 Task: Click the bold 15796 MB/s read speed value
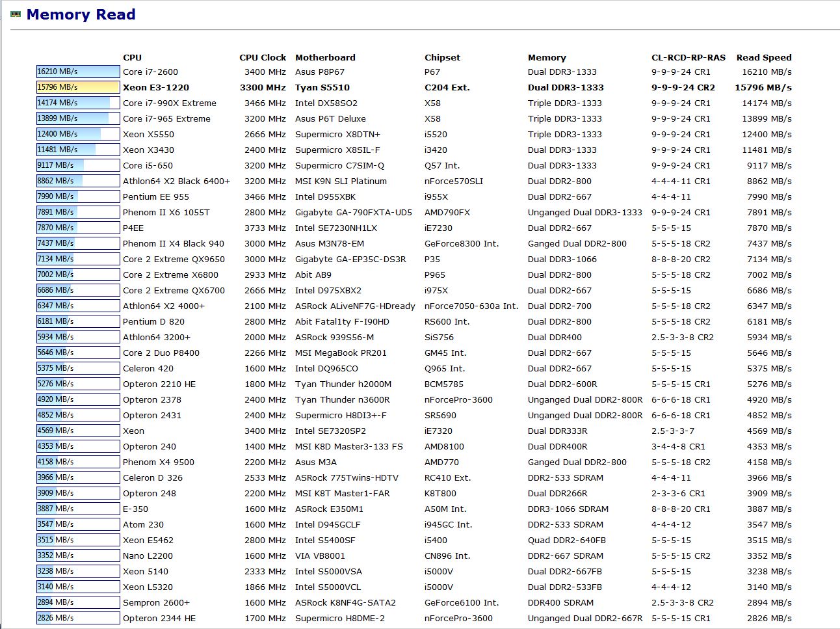coord(763,88)
